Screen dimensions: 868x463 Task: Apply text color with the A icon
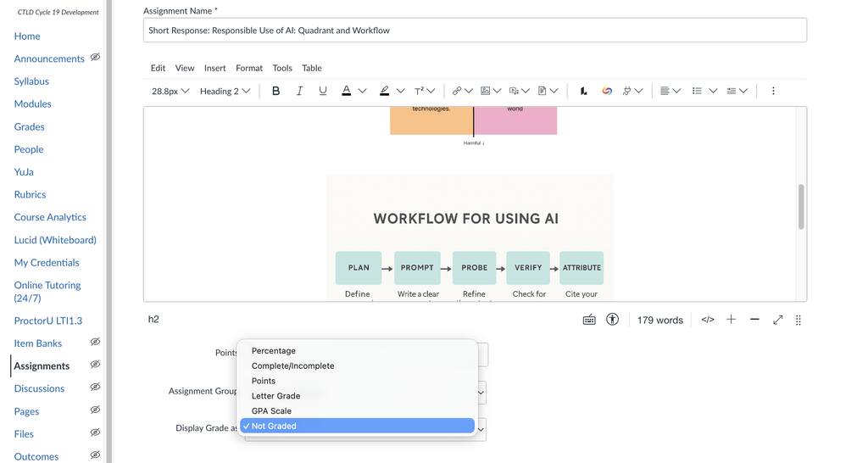tap(346, 91)
